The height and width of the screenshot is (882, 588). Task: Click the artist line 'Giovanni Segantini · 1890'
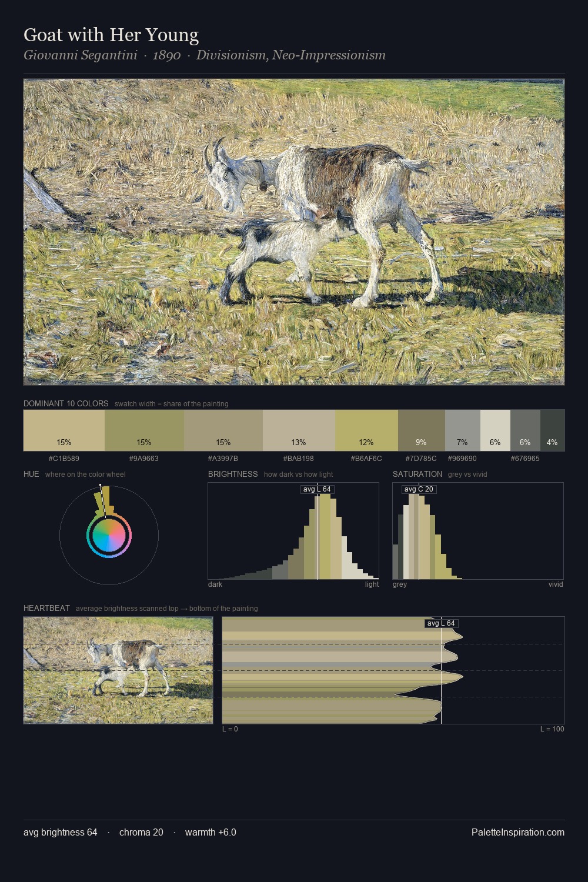click(102, 55)
